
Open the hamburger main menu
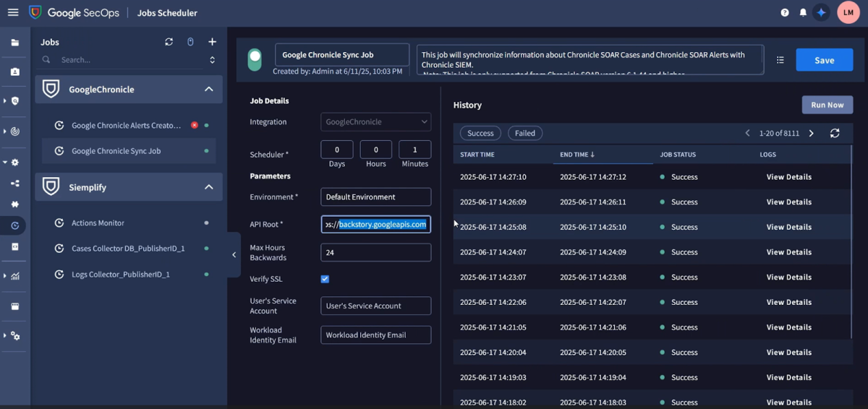click(12, 12)
